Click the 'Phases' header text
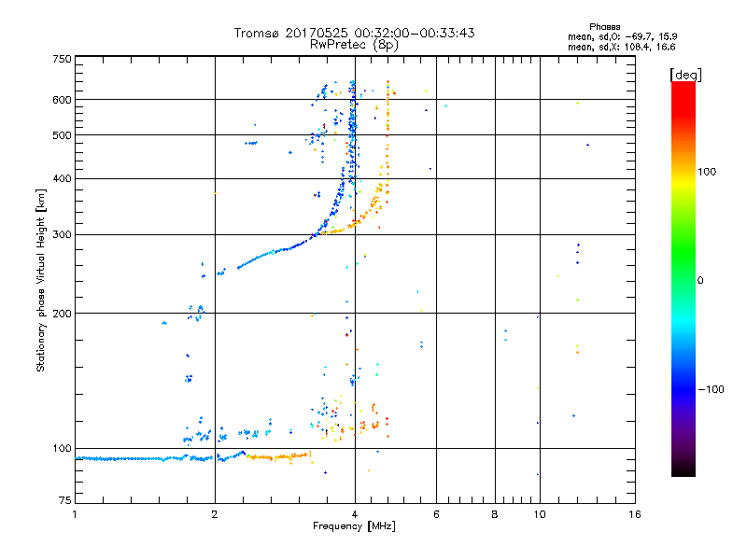Image resolution: width=747 pixels, height=560 pixels. pyautogui.click(x=604, y=27)
